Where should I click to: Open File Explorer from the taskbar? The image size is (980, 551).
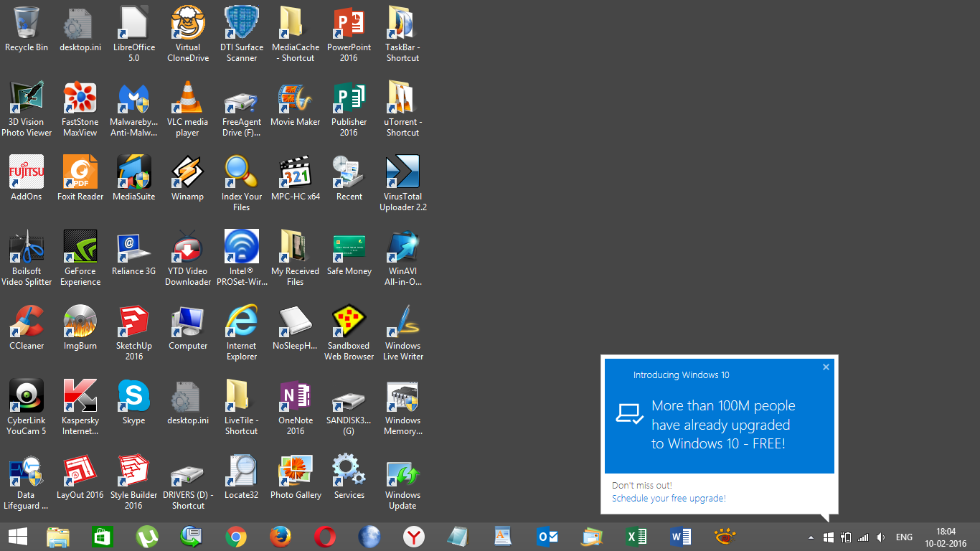click(58, 537)
